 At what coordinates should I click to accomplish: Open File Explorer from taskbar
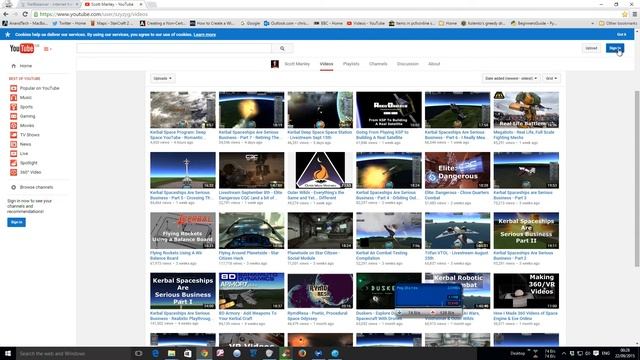tap(171, 353)
